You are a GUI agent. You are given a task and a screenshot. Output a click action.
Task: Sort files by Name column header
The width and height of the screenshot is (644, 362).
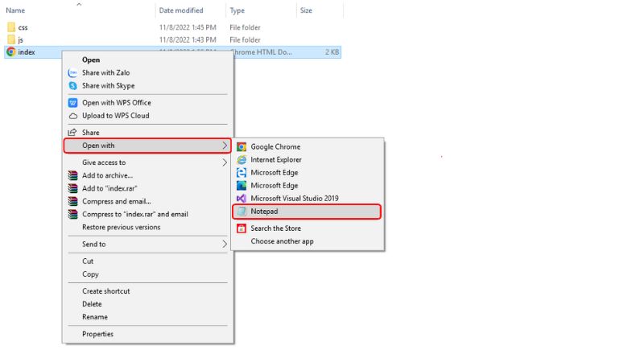pyautogui.click(x=16, y=10)
